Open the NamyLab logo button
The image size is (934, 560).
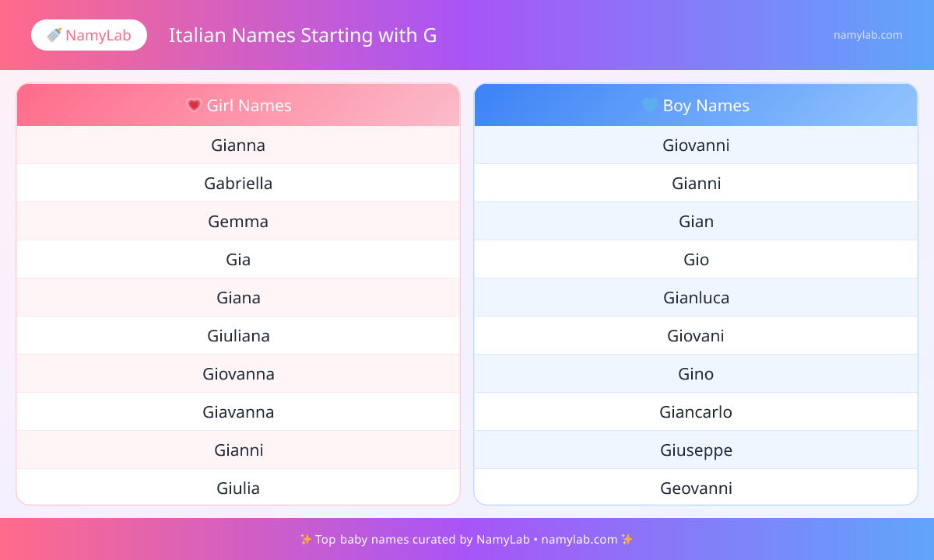[89, 35]
